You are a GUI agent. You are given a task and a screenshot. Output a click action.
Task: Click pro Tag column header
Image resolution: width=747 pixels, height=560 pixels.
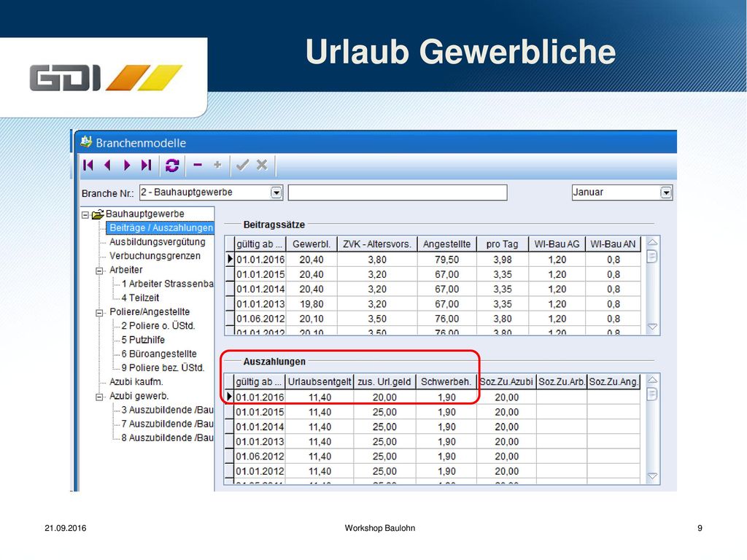(x=502, y=244)
